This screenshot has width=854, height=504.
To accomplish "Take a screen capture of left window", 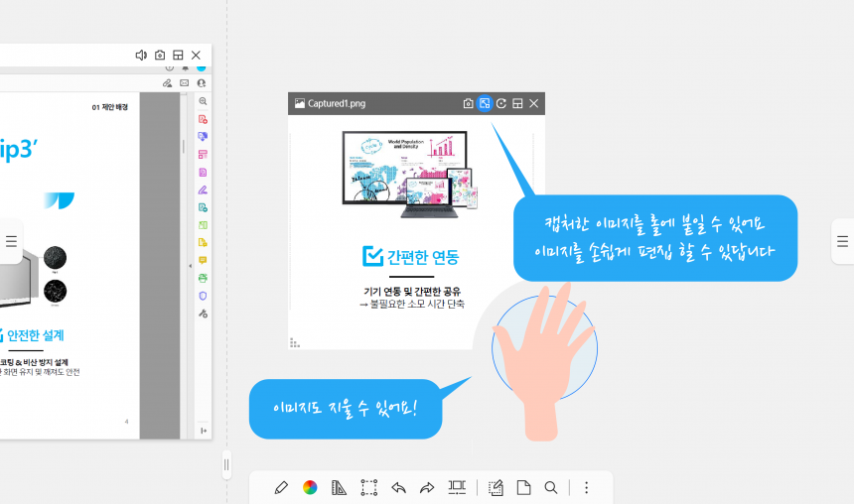I will click(160, 55).
